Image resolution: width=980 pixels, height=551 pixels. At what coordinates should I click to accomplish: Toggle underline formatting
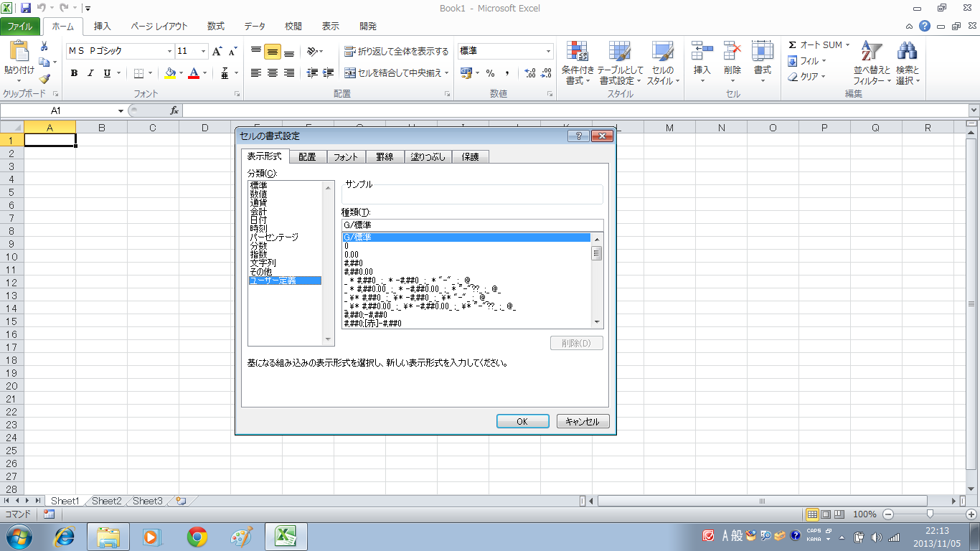coord(107,73)
